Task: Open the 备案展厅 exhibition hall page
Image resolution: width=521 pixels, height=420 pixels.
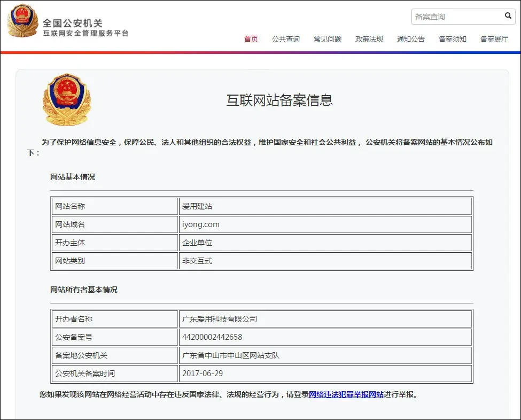Action: pyautogui.click(x=493, y=38)
